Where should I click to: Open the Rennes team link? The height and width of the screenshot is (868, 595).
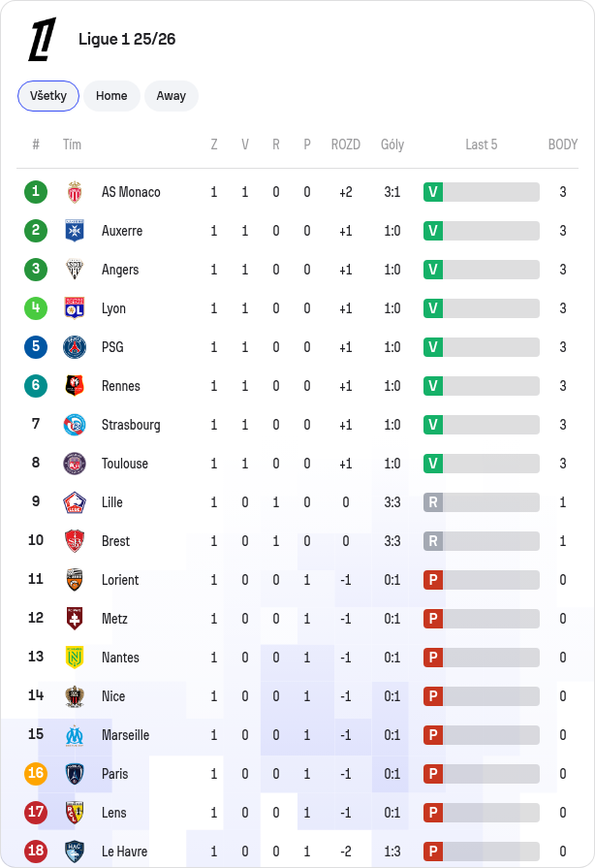click(120, 386)
